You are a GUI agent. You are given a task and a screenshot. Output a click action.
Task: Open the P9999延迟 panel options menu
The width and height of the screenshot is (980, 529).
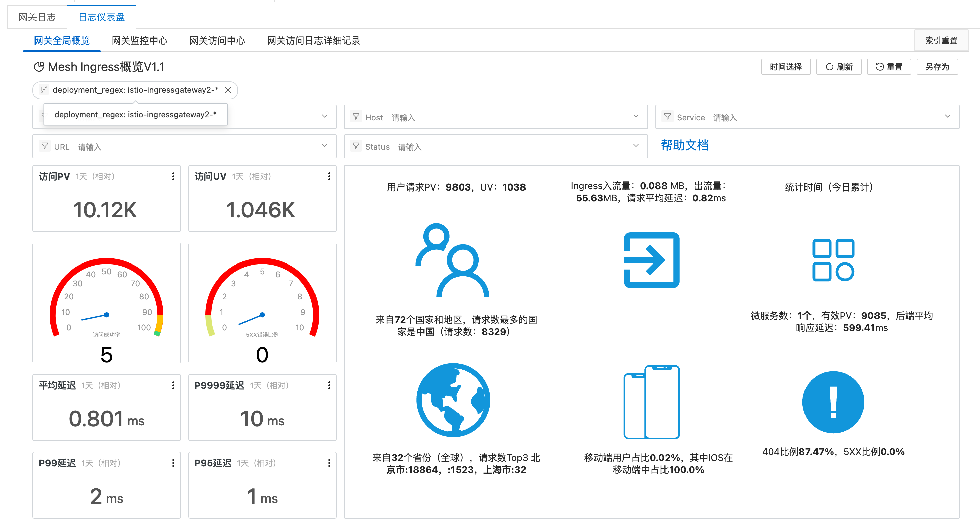(329, 385)
